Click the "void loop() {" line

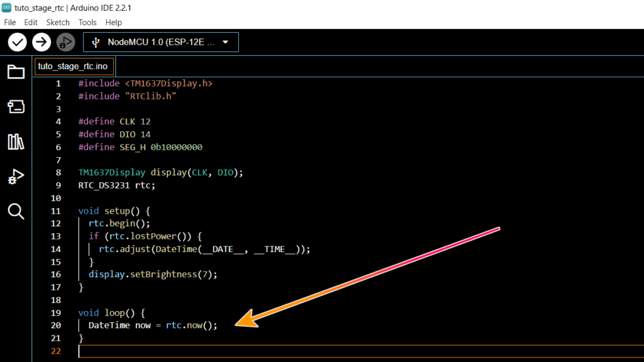coord(112,313)
